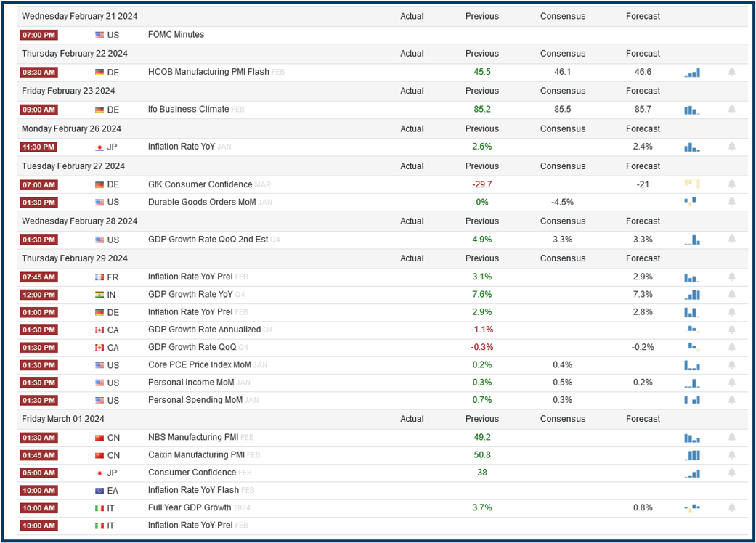Click the 01:30 PM time badge for Personal Income MoM

click(38, 383)
